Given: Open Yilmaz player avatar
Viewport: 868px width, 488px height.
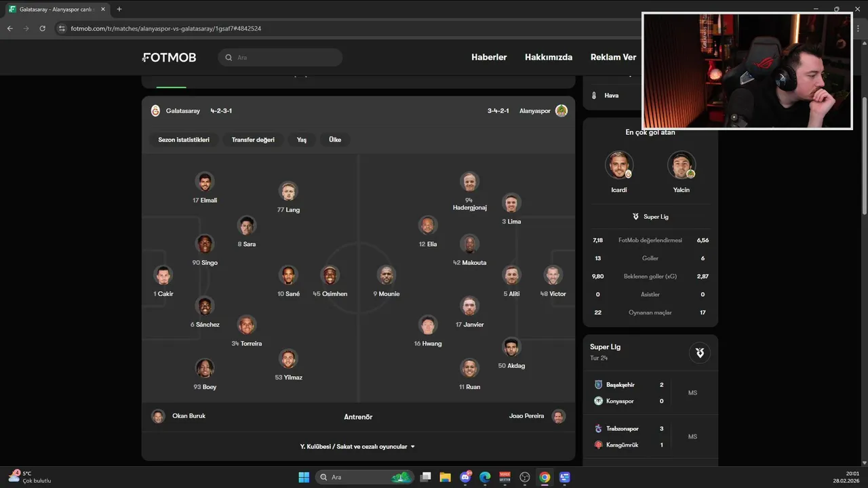Looking at the screenshot, I should coord(288,359).
